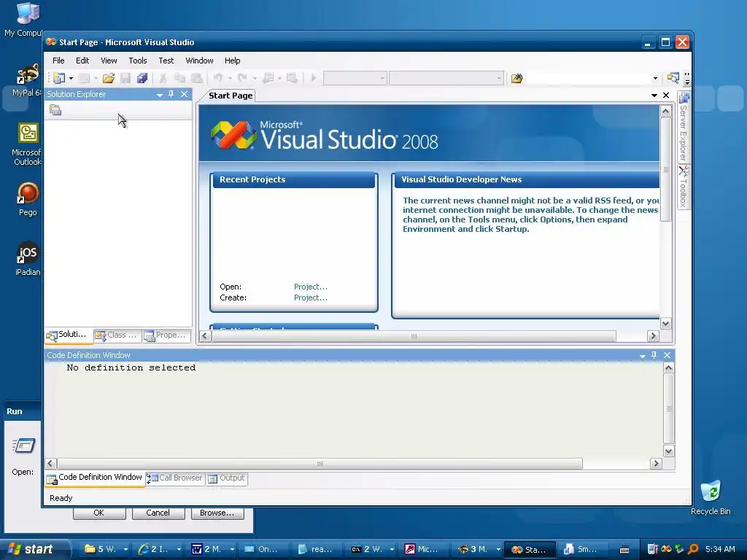This screenshot has width=747, height=560.
Task: Click the Microsoft Outlook desktop icon
Action: pyautogui.click(x=27, y=144)
